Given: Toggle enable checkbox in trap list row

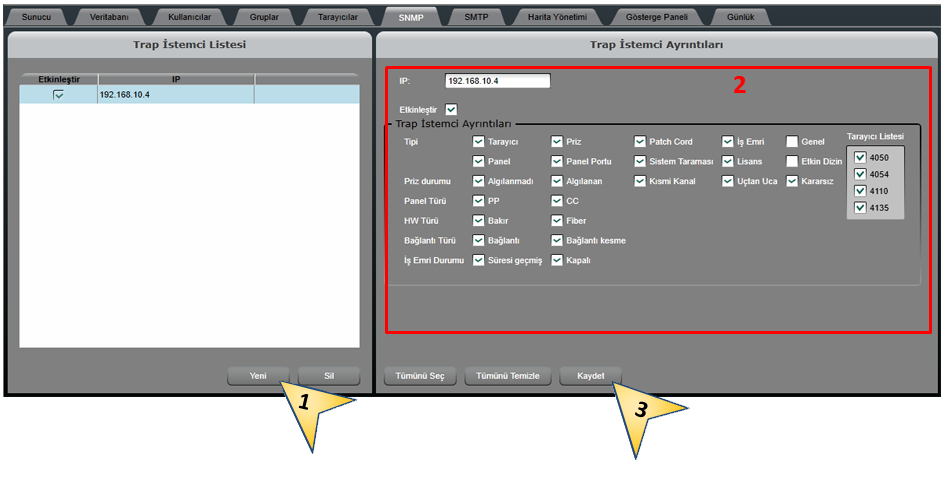Looking at the screenshot, I should 59,95.
